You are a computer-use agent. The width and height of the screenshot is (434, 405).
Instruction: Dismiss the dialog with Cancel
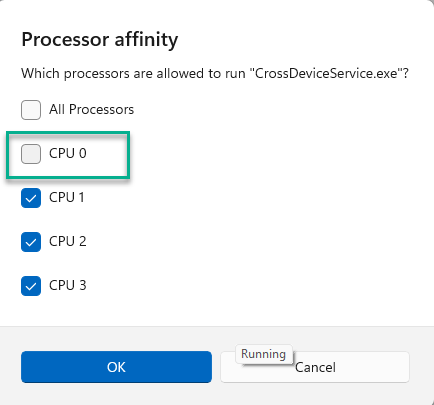click(x=315, y=367)
